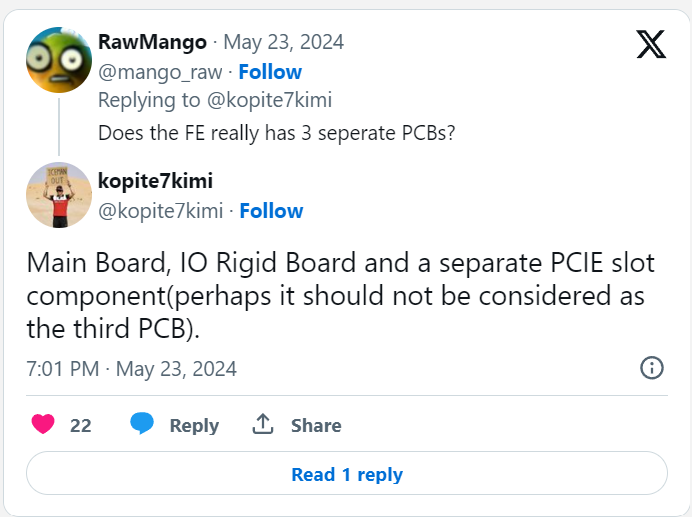Click the share upload arrow icon
692x517 pixels.
click(x=263, y=424)
